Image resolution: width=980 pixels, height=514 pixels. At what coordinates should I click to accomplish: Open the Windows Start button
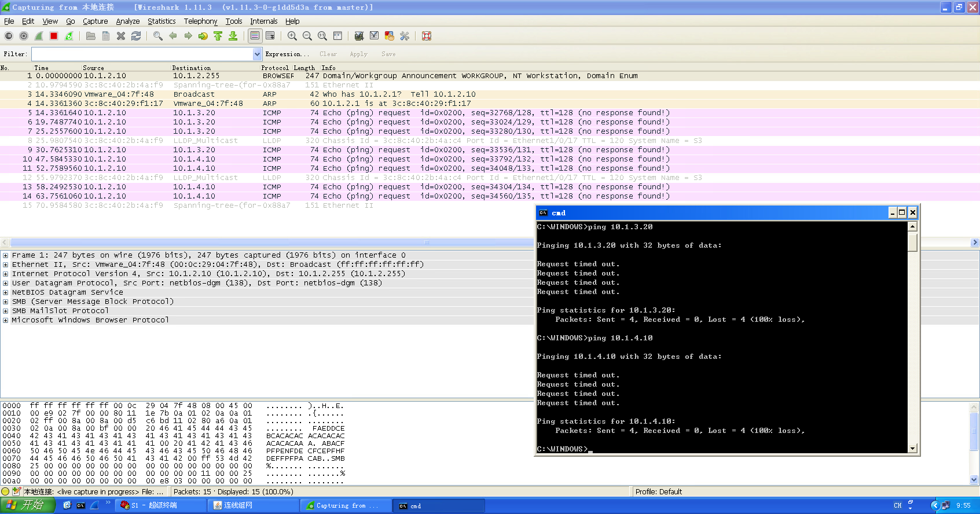[x=28, y=505]
